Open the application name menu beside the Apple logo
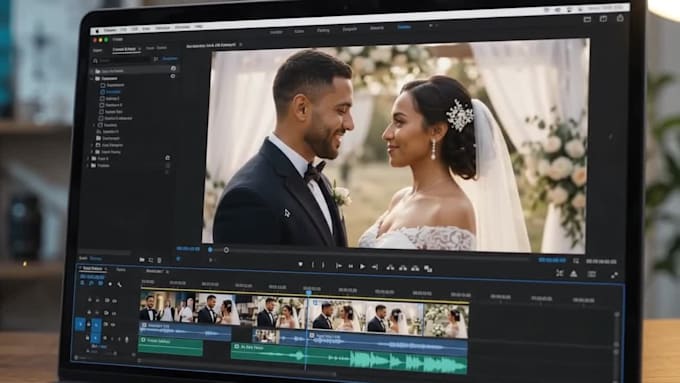The height and width of the screenshot is (383, 680). pos(110,31)
